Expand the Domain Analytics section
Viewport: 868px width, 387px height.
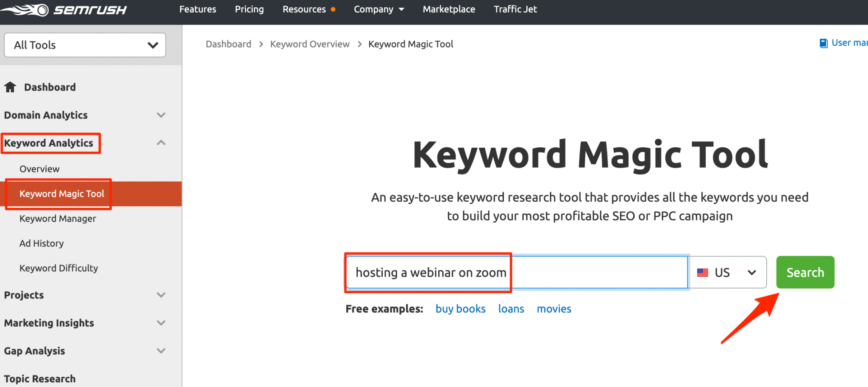(161, 115)
